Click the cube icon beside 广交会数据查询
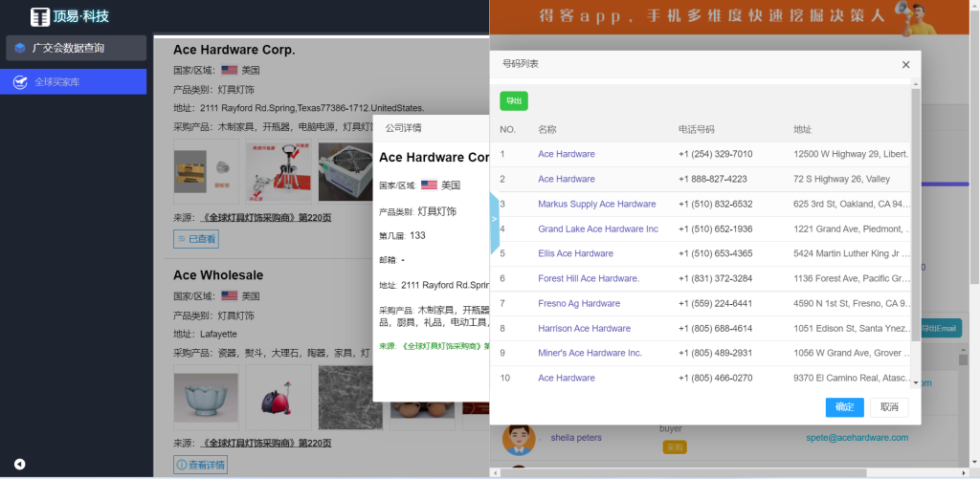980x479 pixels. click(x=20, y=48)
